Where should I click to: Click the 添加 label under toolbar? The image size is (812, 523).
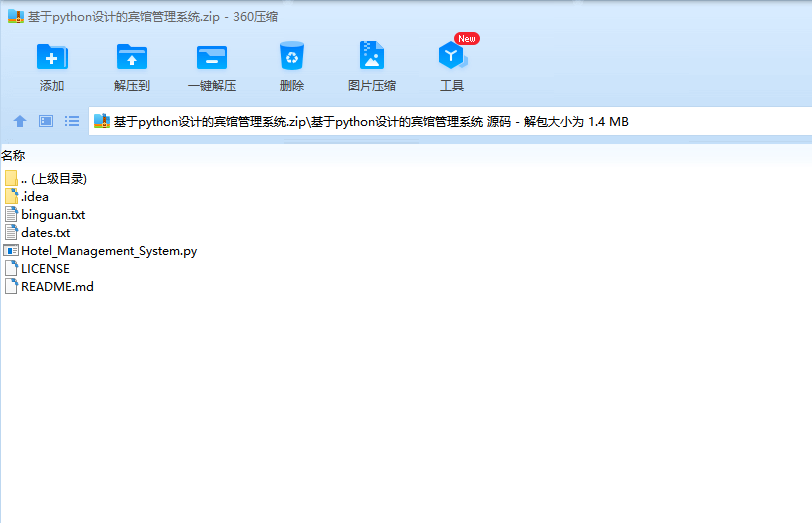pyautogui.click(x=52, y=85)
